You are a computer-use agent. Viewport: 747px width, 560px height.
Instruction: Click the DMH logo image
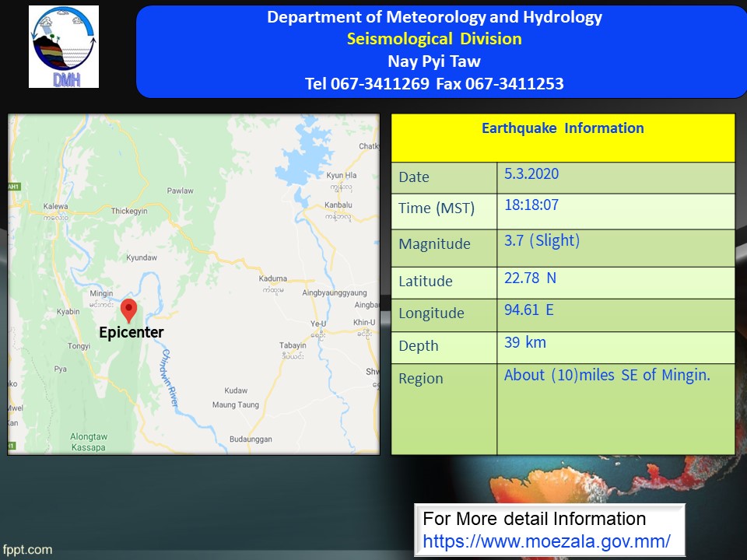click(x=64, y=47)
